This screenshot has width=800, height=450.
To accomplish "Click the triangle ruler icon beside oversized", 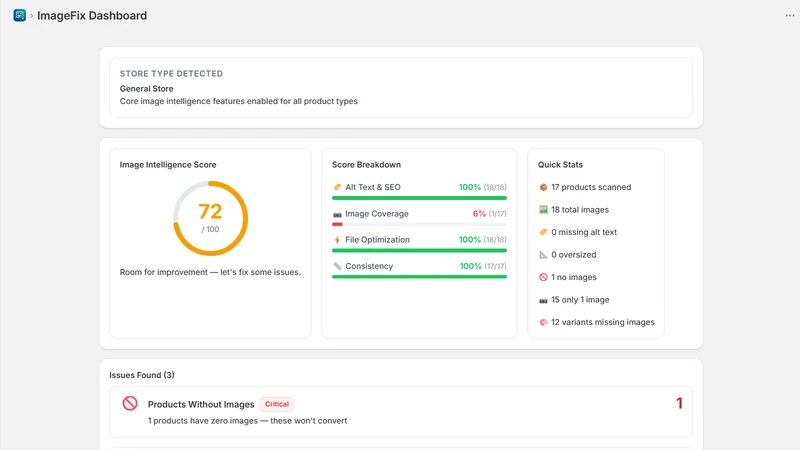I will click(x=543, y=255).
